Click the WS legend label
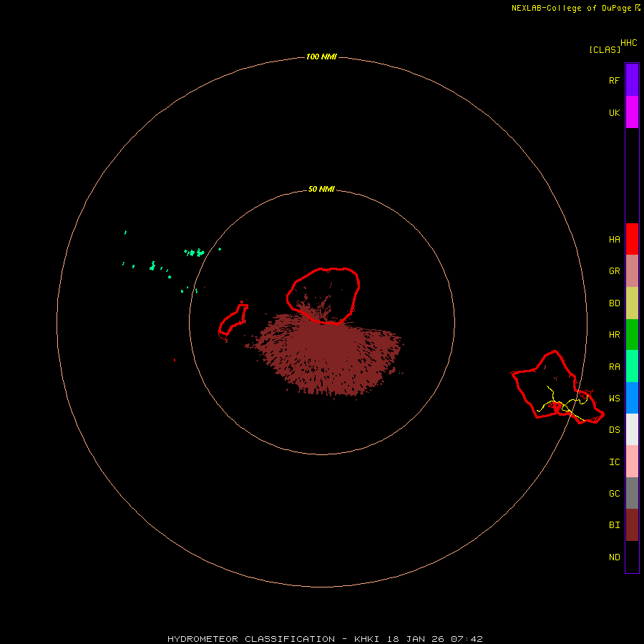644x644 pixels. [x=614, y=399]
